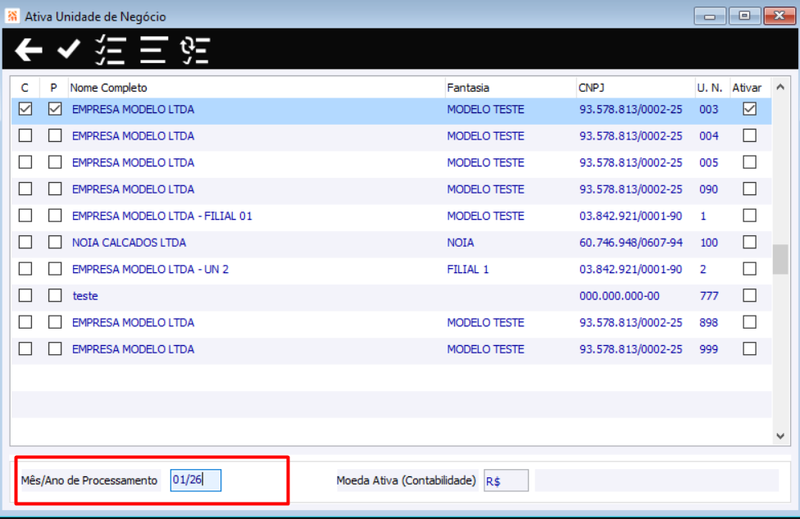
Task: Click the CNPJ column header
Action: click(x=635, y=88)
